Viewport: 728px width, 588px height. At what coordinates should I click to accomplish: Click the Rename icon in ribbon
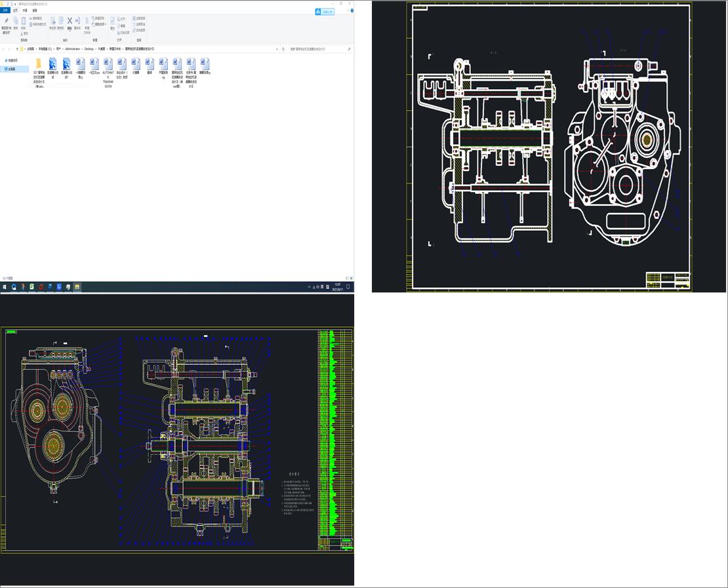77,22
